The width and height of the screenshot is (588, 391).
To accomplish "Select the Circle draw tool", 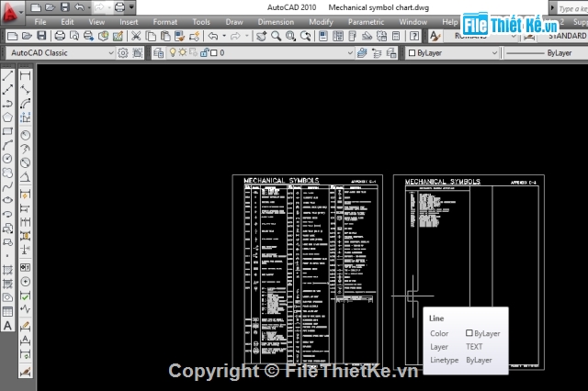I will pos(8,159).
